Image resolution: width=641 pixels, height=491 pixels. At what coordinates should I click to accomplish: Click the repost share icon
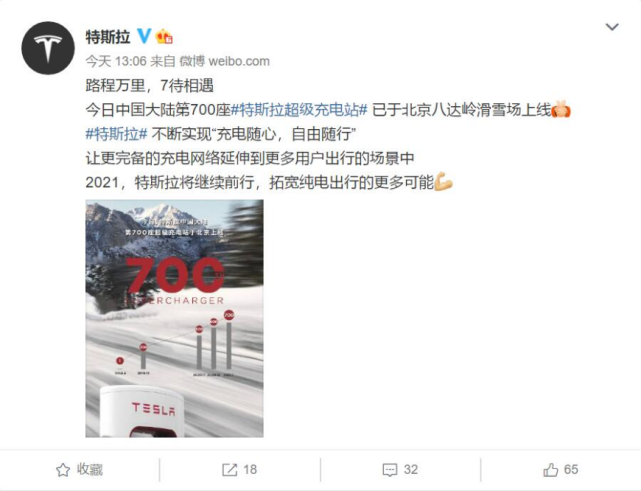[229, 470]
